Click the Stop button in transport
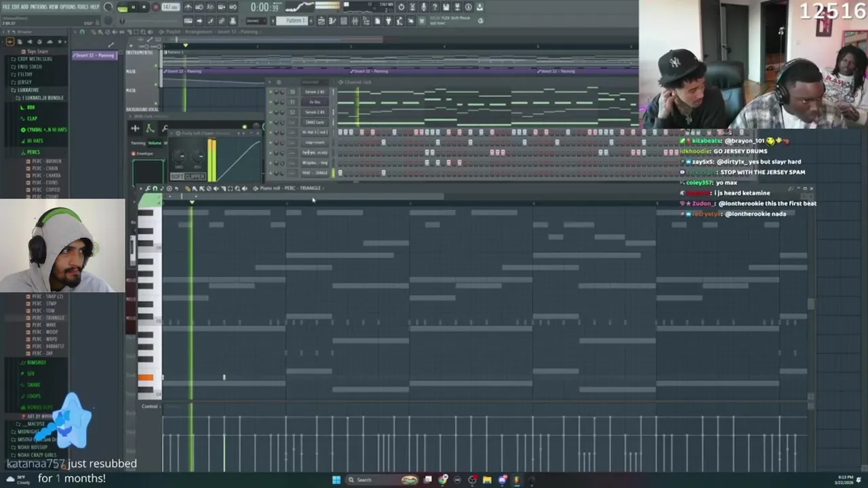The image size is (868, 488). click(x=144, y=7)
